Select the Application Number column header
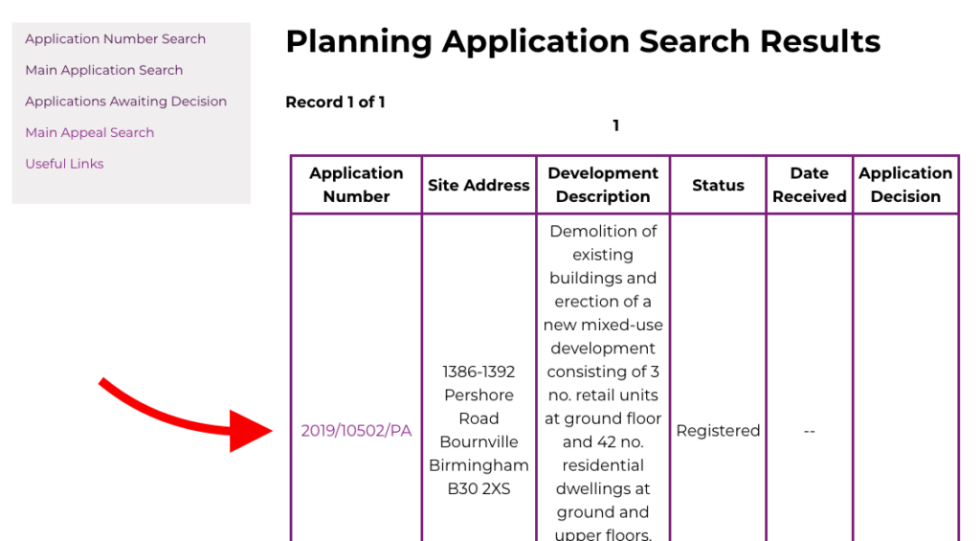 click(356, 185)
